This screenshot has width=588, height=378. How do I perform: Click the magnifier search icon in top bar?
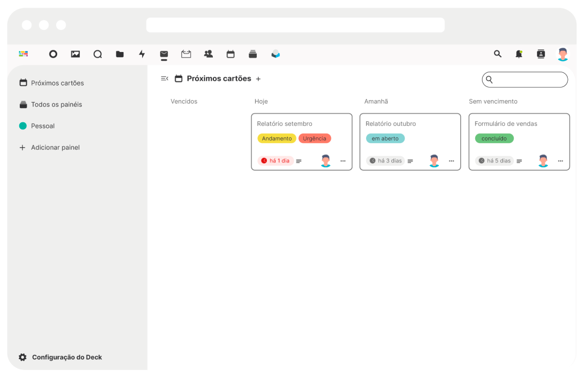[497, 54]
